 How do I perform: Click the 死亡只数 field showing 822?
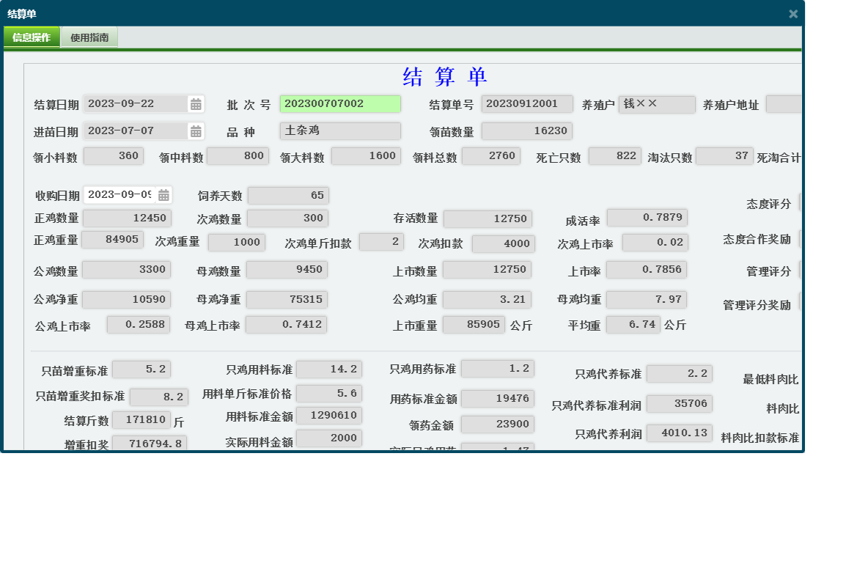[x=614, y=155]
